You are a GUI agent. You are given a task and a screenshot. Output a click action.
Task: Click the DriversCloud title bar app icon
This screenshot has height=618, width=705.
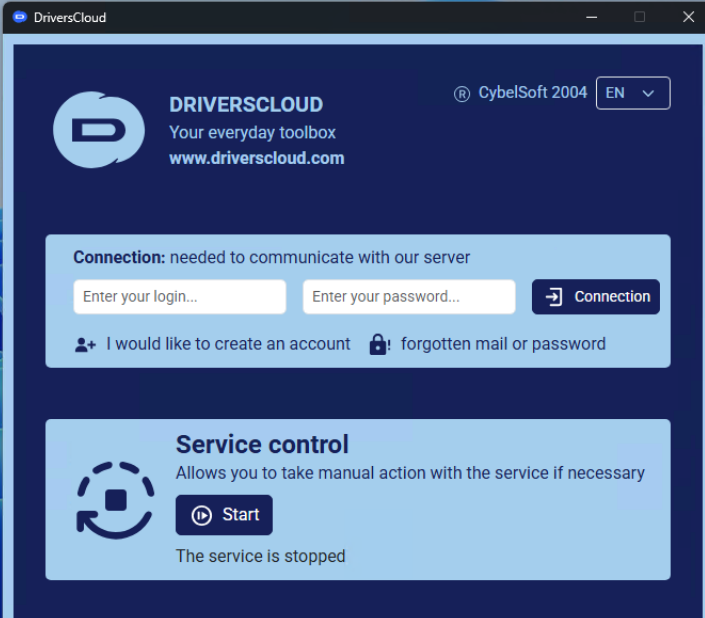pyautogui.click(x=19, y=17)
